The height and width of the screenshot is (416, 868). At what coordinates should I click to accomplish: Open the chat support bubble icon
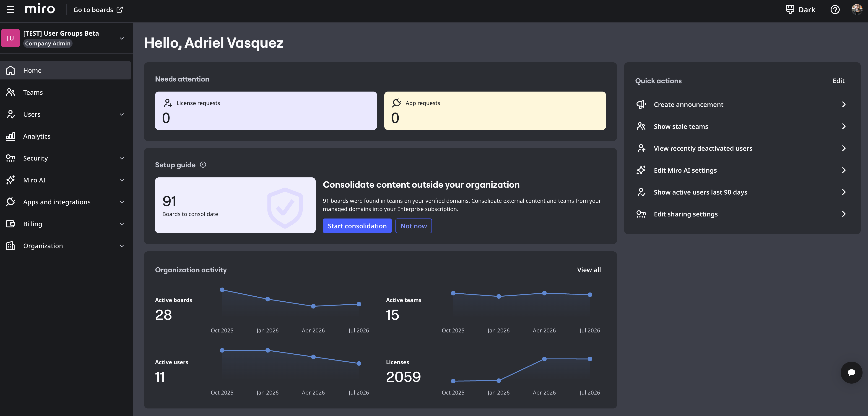(x=852, y=372)
